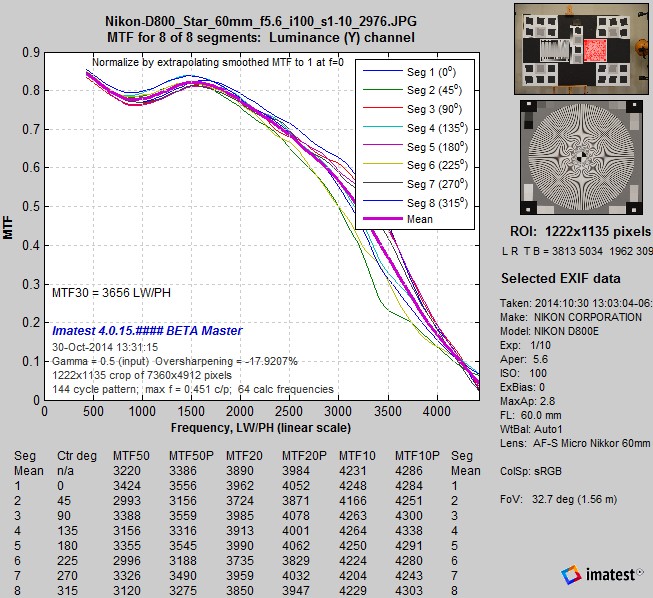Click the MTF10 column header
This screenshot has height=598, width=653.
click(x=357, y=456)
